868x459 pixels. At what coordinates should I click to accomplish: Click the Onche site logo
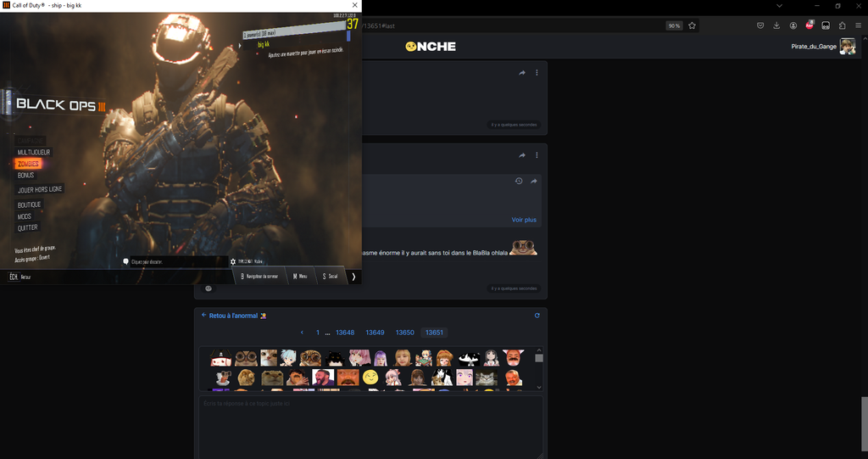(x=431, y=47)
